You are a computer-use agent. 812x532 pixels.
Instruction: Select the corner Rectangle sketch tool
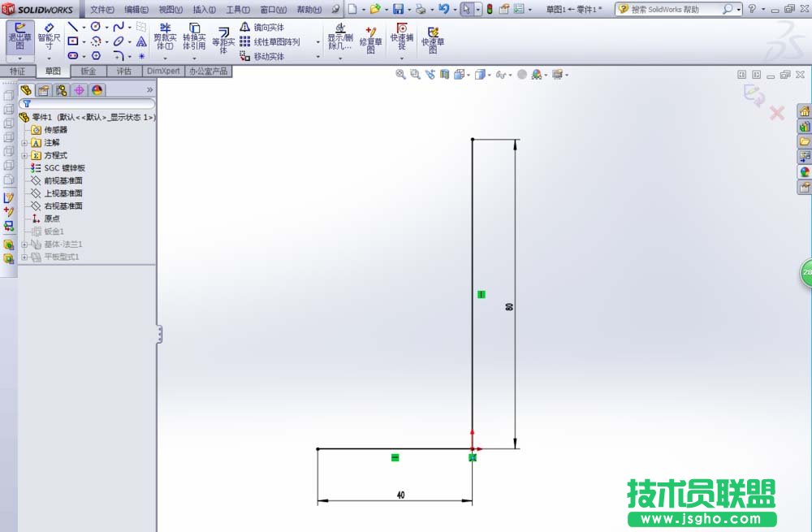[x=72, y=41]
